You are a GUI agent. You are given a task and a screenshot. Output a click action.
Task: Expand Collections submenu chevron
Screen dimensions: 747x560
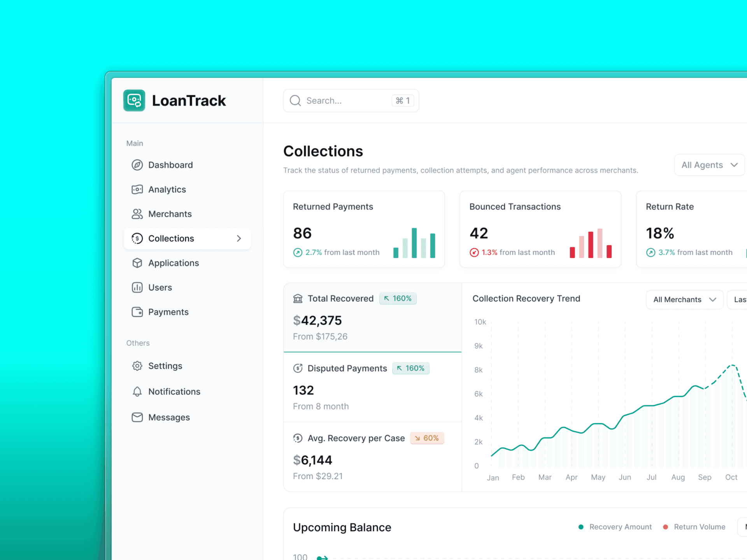click(x=239, y=238)
